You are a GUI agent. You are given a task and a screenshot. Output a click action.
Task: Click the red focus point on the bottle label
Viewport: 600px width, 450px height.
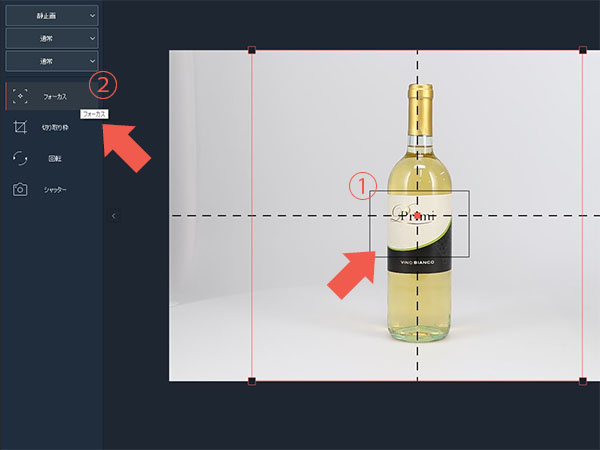click(x=419, y=215)
